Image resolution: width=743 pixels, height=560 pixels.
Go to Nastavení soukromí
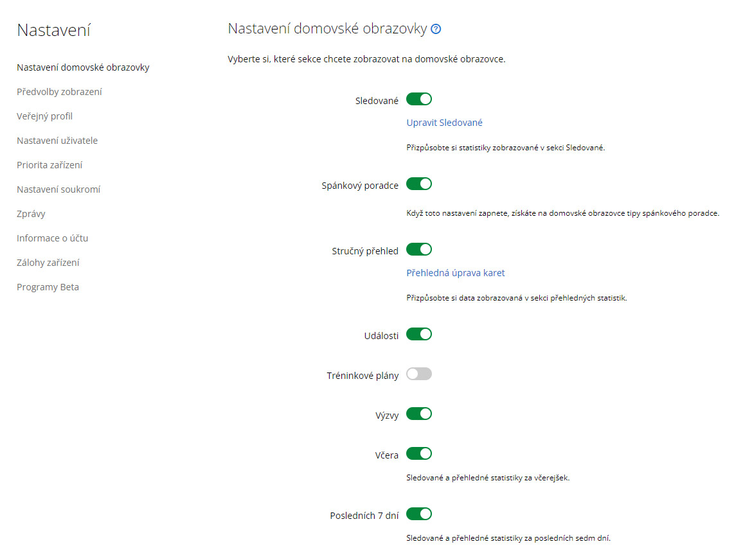coord(58,189)
